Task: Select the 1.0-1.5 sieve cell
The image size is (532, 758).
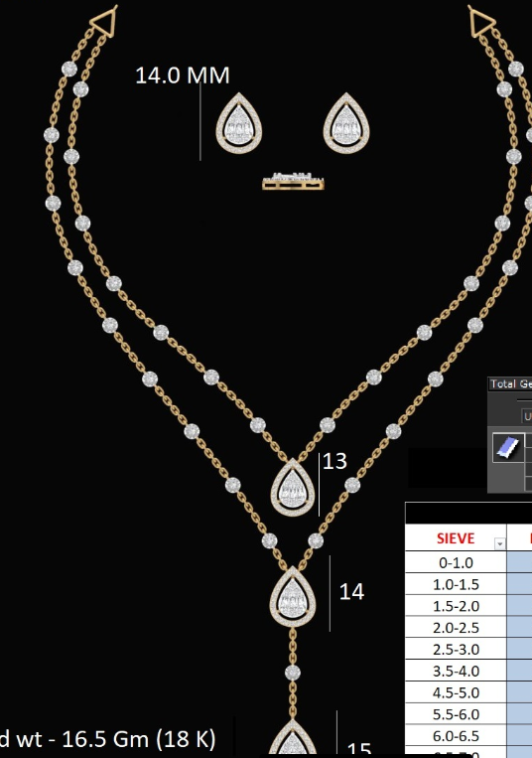Action: (456, 584)
